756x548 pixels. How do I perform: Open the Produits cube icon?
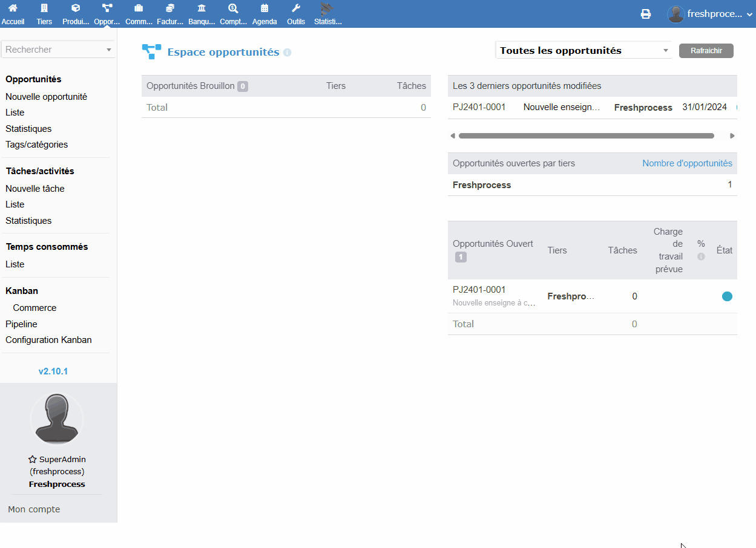click(x=76, y=8)
